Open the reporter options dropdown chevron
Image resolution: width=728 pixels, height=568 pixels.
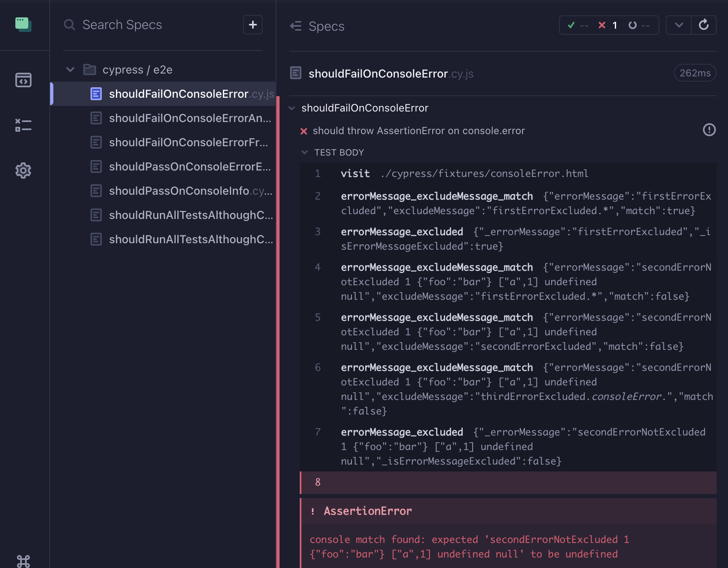[679, 25]
